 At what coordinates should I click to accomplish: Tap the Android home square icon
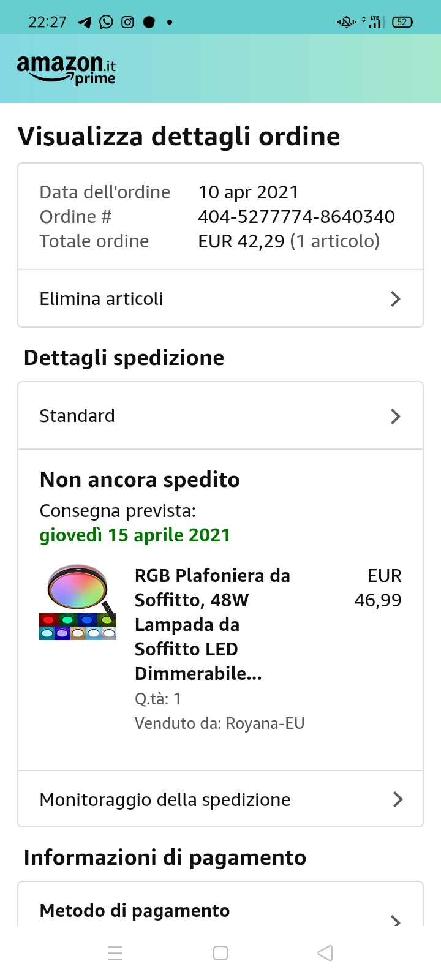click(221, 953)
